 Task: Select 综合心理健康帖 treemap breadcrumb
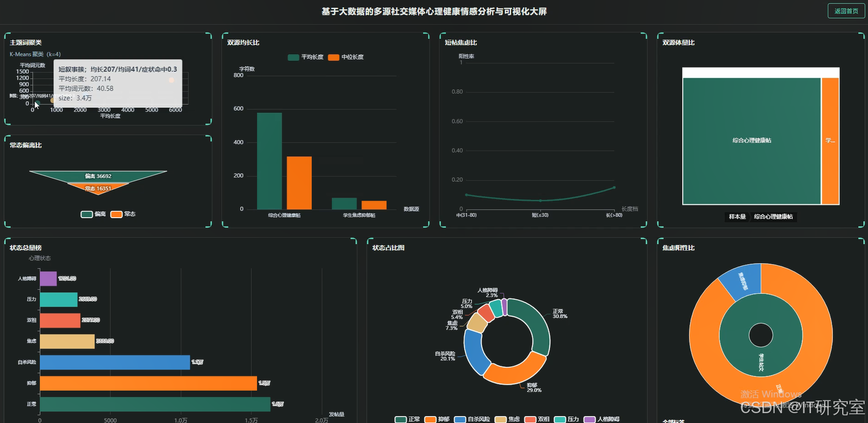pos(773,217)
